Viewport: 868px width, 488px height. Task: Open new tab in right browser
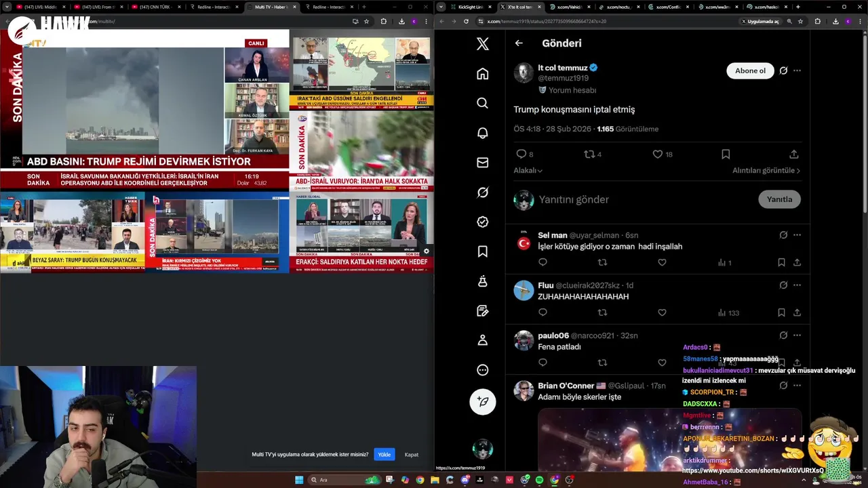tap(797, 7)
